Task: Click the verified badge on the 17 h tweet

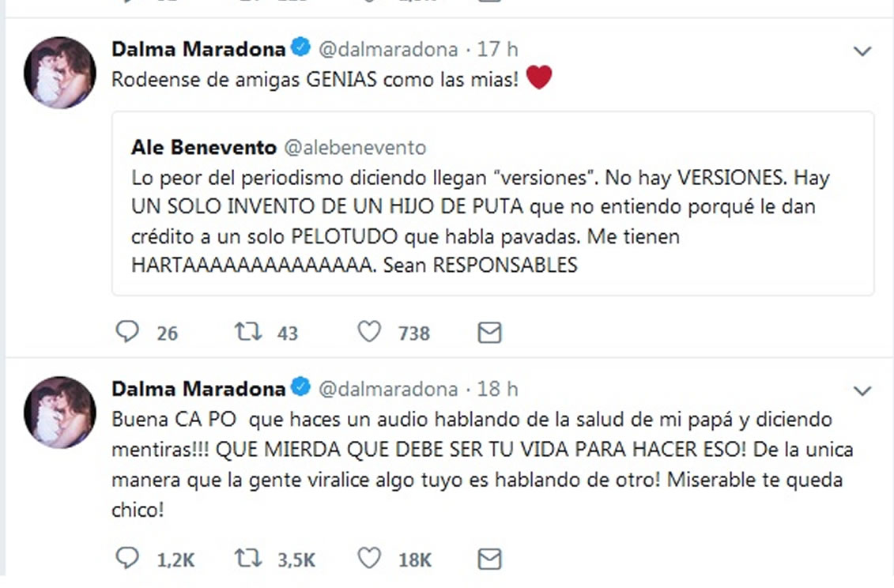Action: 300,49
